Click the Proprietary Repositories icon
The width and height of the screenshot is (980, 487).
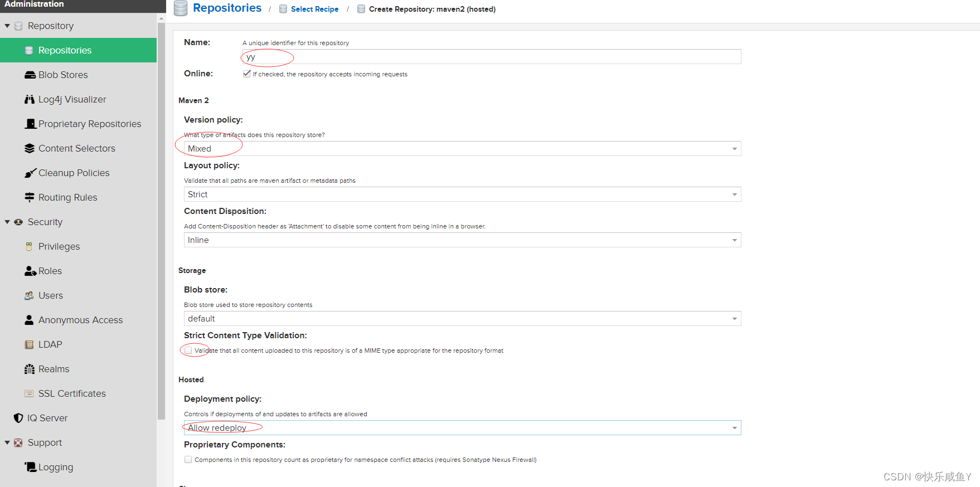pos(30,124)
